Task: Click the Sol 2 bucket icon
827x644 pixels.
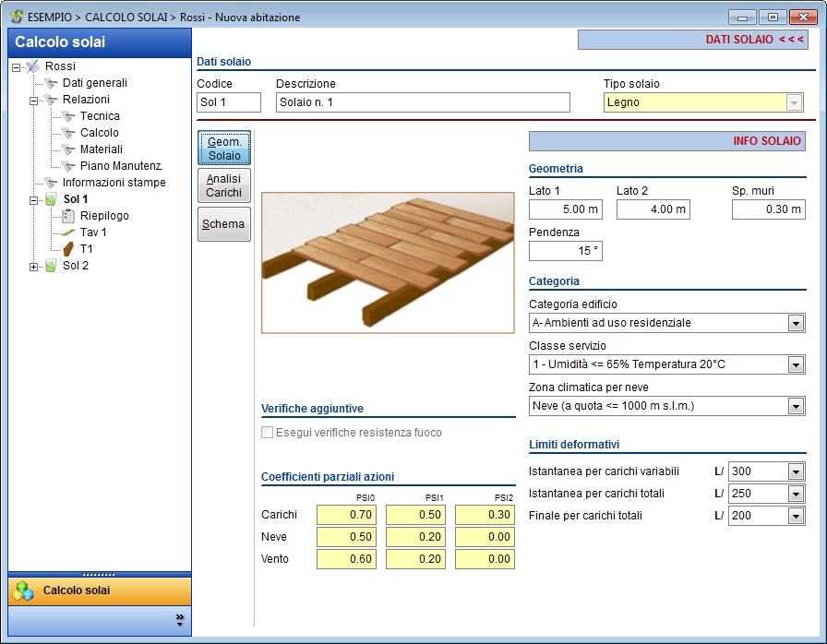Action: (x=51, y=266)
